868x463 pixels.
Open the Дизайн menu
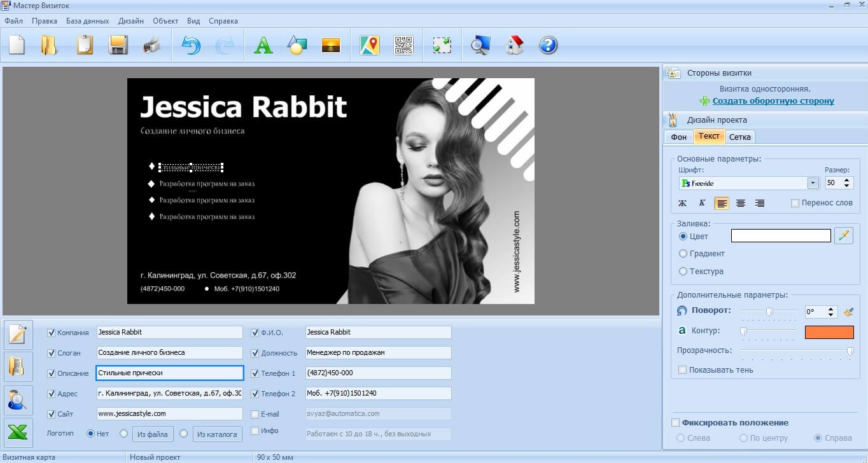click(130, 21)
